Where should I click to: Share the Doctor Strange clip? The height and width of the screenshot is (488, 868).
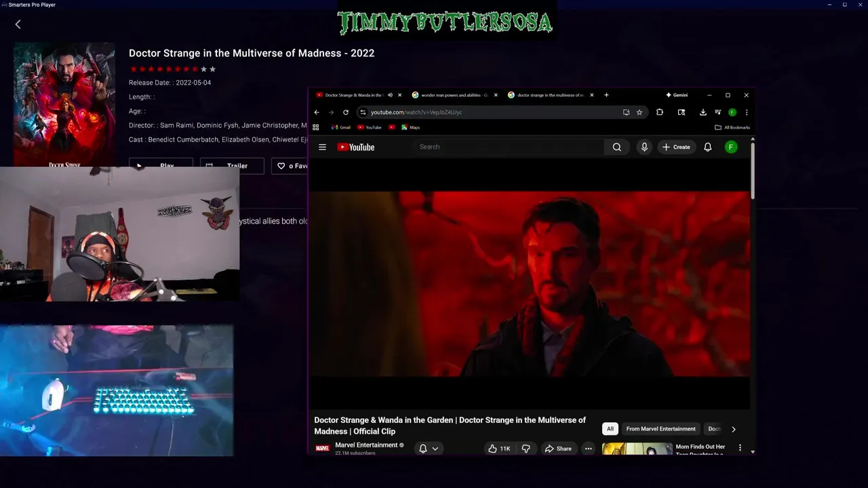point(558,449)
